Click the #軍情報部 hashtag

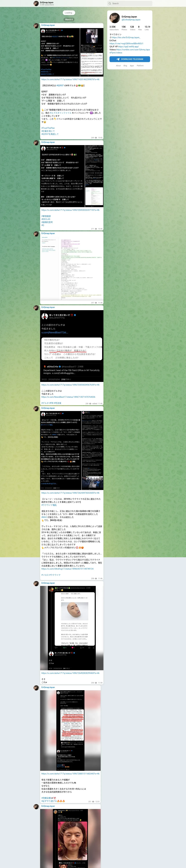(x=46, y=216)
